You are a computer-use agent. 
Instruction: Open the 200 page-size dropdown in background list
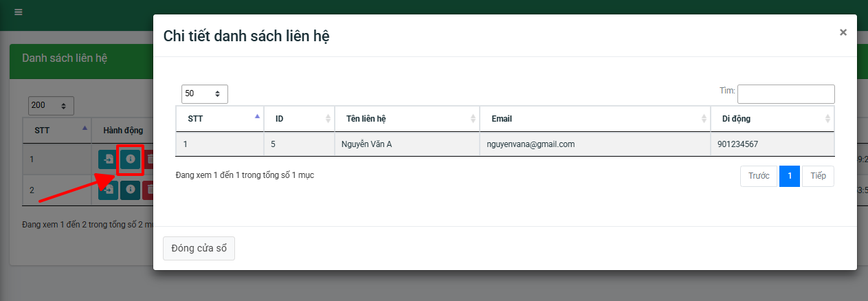tap(51, 106)
